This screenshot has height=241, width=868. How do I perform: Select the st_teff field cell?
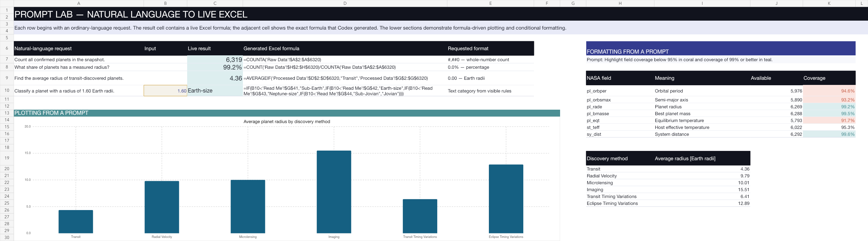click(620, 127)
